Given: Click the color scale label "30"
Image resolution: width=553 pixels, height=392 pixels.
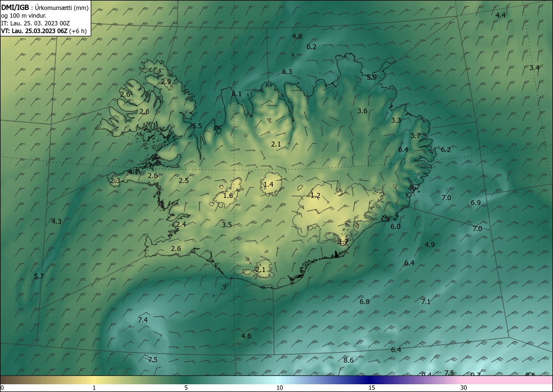Looking at the screenshot, I should [x=464, y=388].
